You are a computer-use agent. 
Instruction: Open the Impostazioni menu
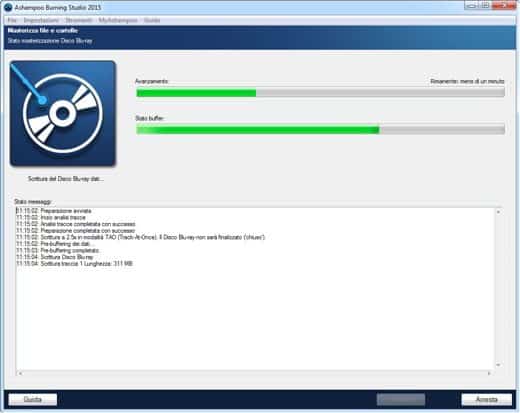41,20
